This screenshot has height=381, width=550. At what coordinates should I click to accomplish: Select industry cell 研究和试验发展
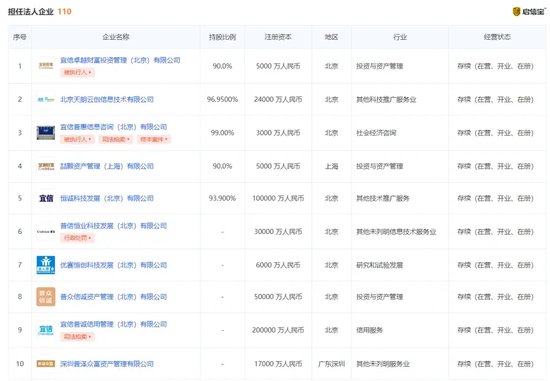[380, 265]
